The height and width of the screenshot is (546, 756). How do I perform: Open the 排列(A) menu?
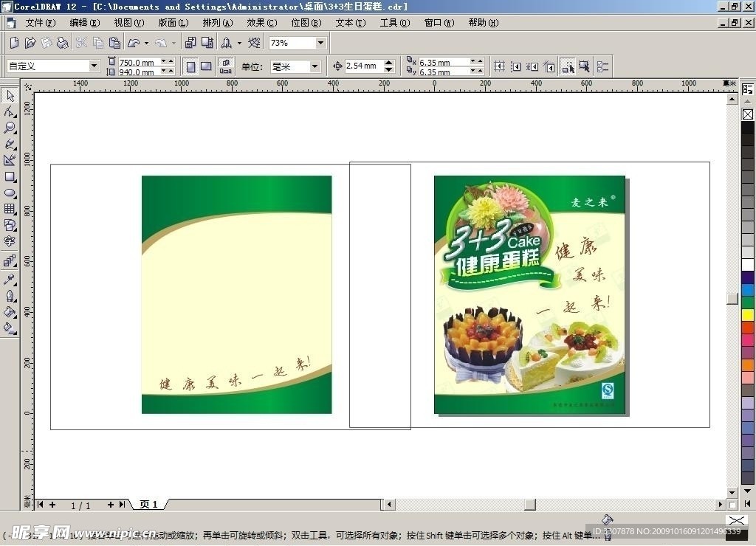[218, 23]
